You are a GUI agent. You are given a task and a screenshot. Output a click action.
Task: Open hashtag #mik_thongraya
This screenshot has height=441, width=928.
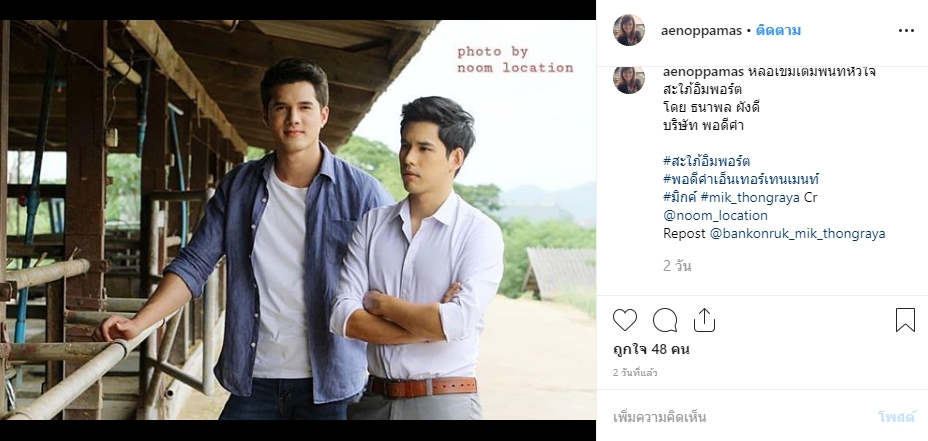(750, 197)
